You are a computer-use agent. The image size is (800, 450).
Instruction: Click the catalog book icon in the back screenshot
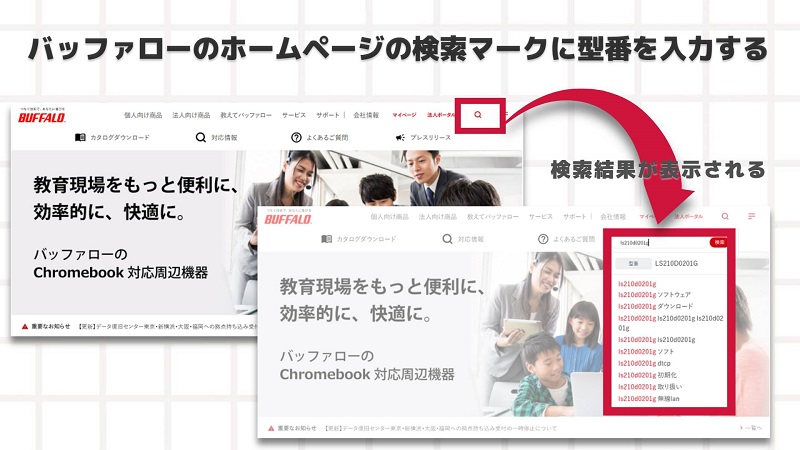coord(80,137)
